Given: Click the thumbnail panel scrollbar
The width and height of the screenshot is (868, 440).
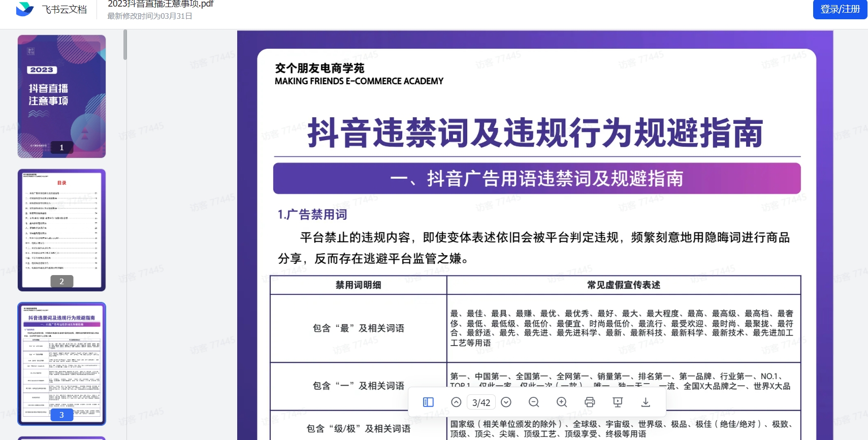Looking at the screenshot, I should pyautogui.click(x=125, y=46).
